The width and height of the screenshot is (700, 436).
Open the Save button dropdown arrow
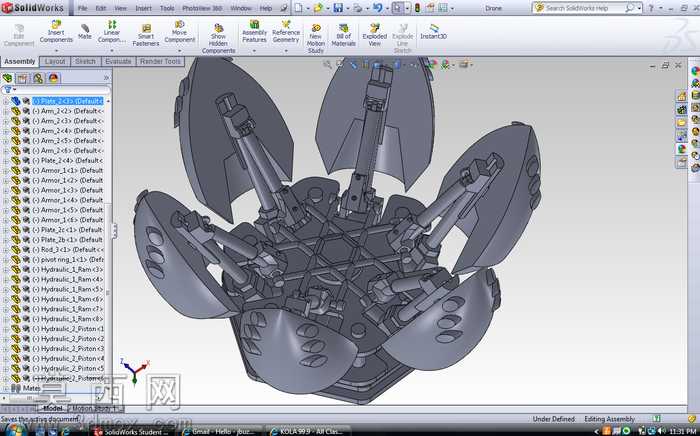pyautogui.click(x=346, y=8)
